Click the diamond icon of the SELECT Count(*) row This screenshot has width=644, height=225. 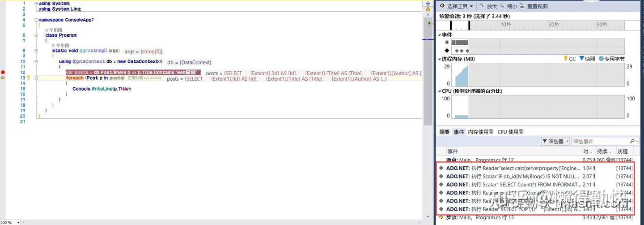pos(441,185)
